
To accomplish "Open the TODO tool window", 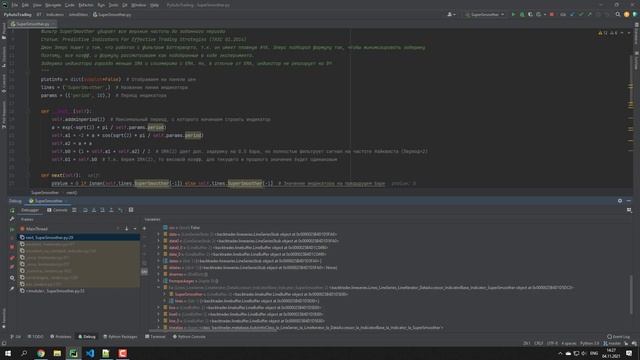I will [36, 337].
